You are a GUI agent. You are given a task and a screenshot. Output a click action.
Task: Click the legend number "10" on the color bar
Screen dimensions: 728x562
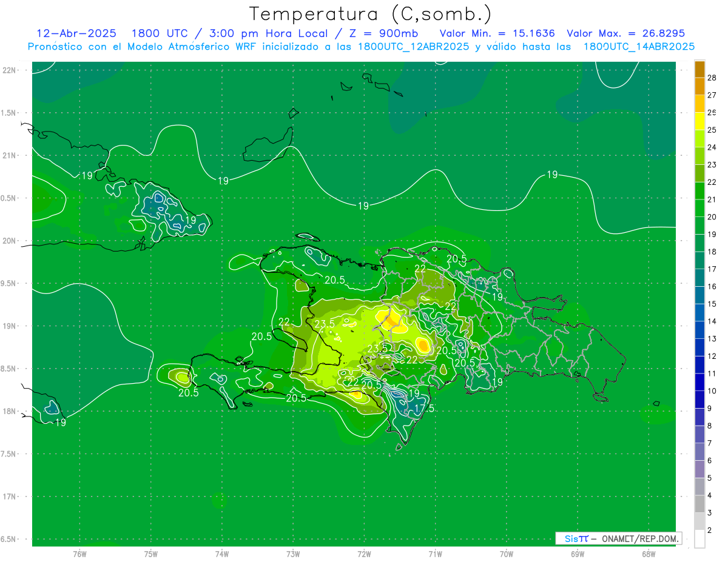(x=712, y=391)
